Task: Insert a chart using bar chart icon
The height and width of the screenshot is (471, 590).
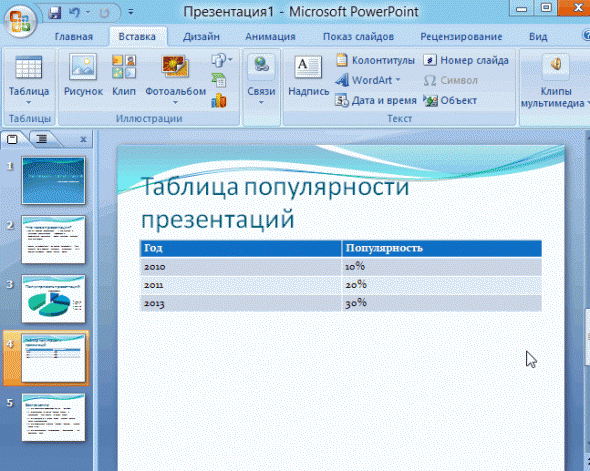Action: 219,100
